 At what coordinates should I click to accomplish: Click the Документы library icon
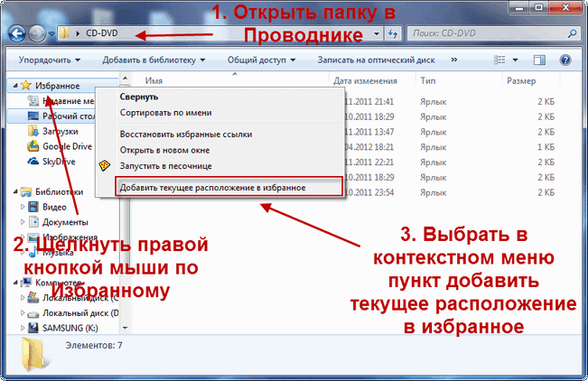(x=33, y=221)
